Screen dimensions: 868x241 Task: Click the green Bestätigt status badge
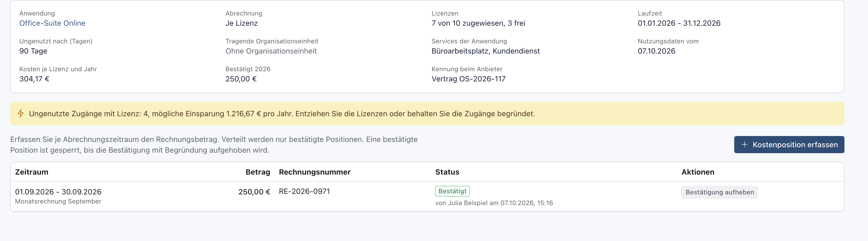(452, 191)
